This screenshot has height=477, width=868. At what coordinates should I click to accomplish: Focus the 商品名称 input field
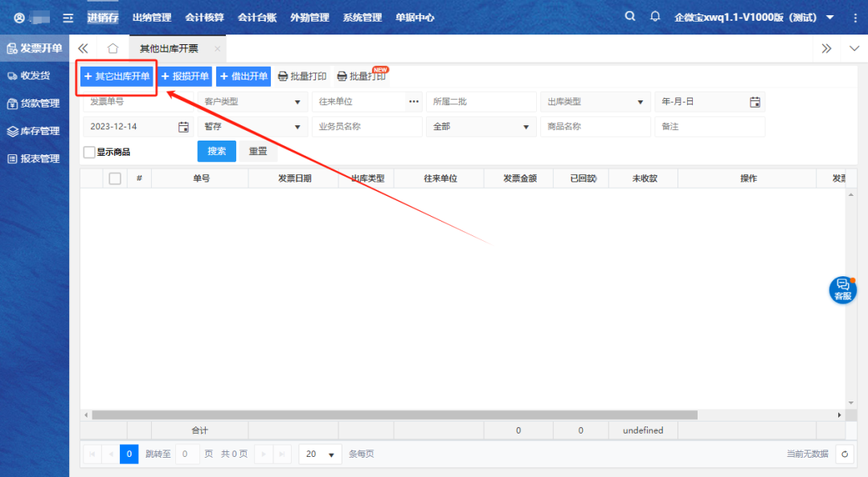point(595,127)
